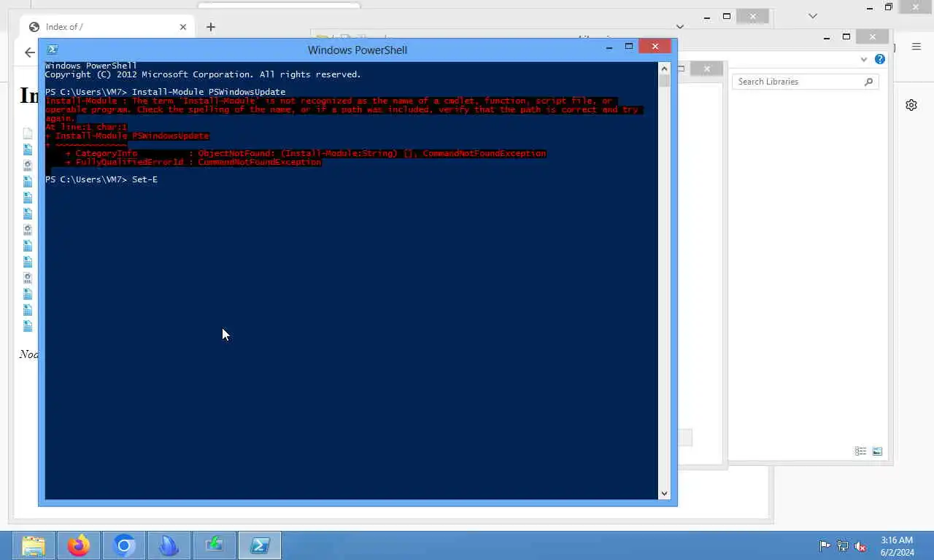The height and width of the screenshot is (560, 934).
Task: Close the Index of / tab
Action: point(183,27)
